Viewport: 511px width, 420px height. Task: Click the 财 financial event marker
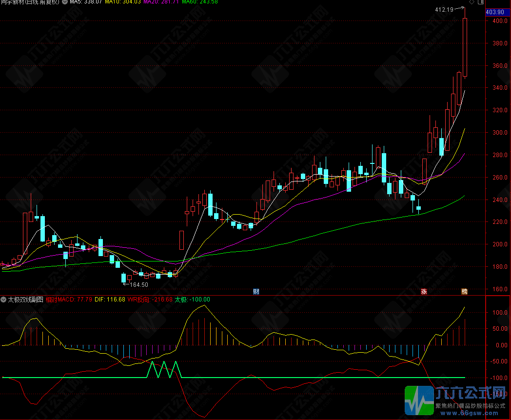click(256, 292)
